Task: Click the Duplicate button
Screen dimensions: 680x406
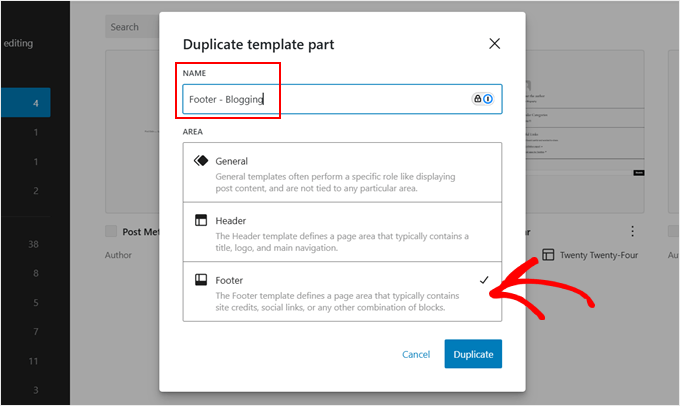Action: [x=473, y=354]
